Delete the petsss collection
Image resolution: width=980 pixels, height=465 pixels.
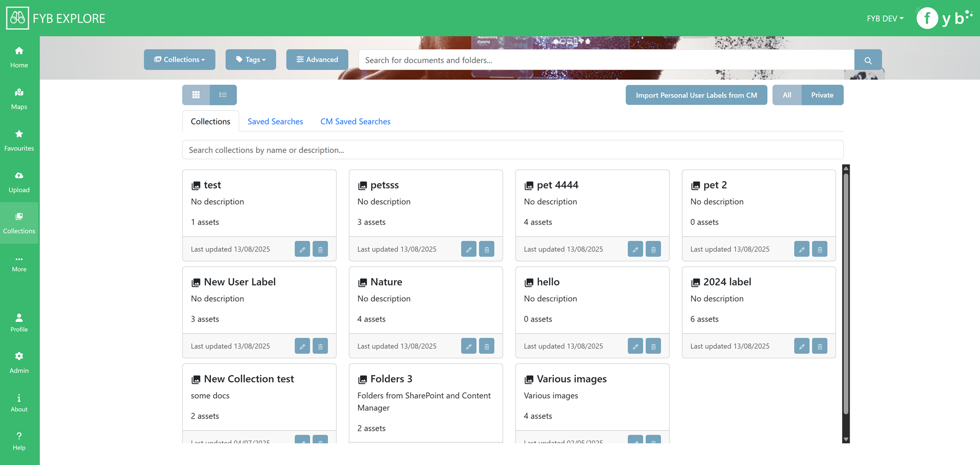pyautogui.click(x=487, y=249)
